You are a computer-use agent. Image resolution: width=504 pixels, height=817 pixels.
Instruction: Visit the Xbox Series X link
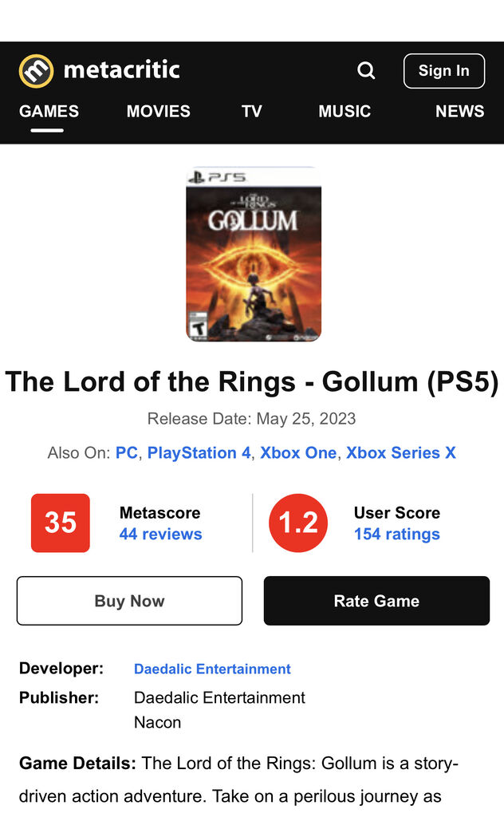tap(401, 452)
